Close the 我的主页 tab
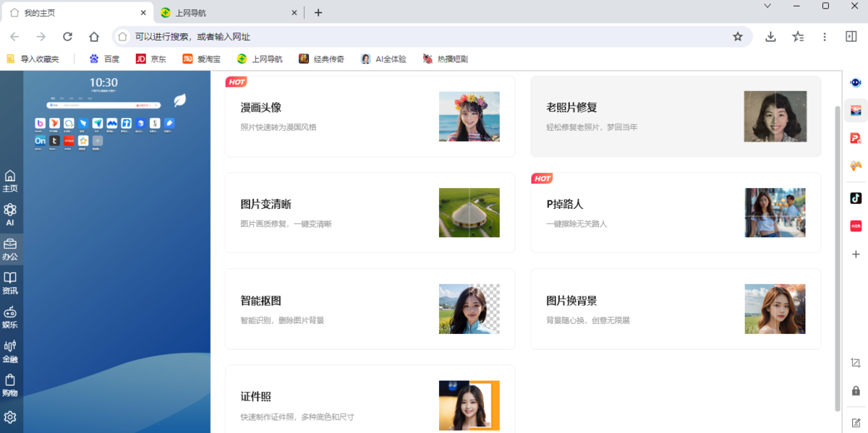This screenshot has width=868, height=433. tap(143, 12)
